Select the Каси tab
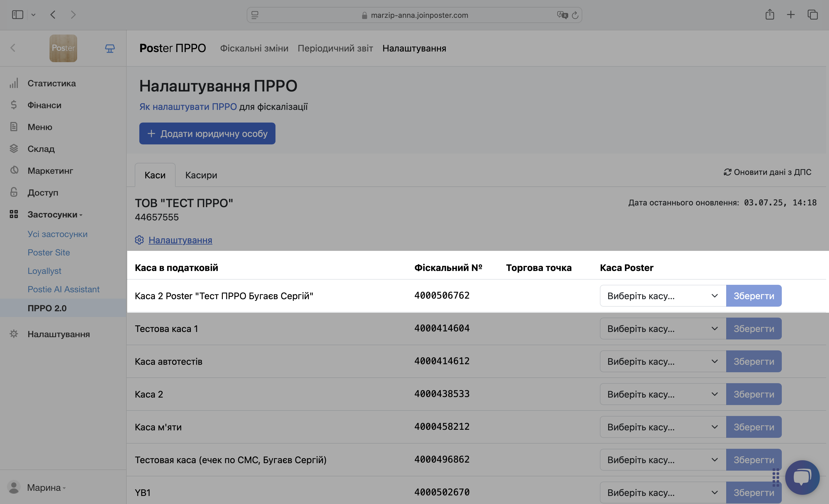This screenshot has height=504, width=829. click(x=155, y=175)
